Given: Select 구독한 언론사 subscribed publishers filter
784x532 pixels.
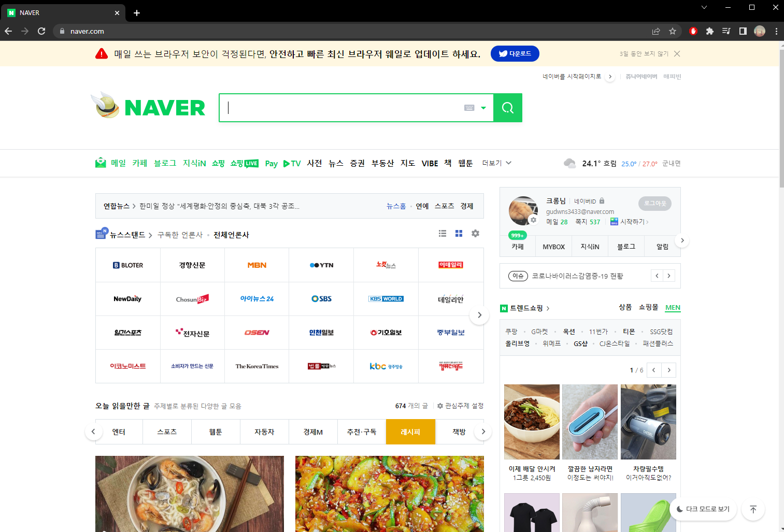Looking at the screenshot, I should (180, 235).
